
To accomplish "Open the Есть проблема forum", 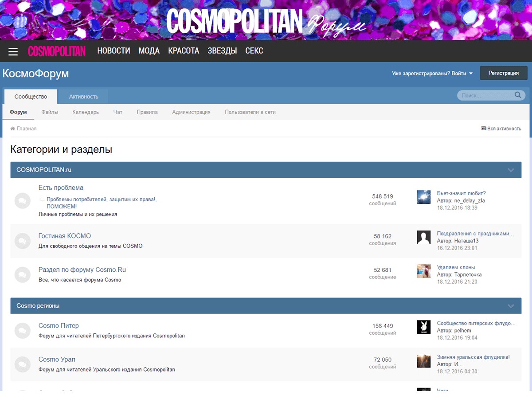I will click(x=61, y=188).
